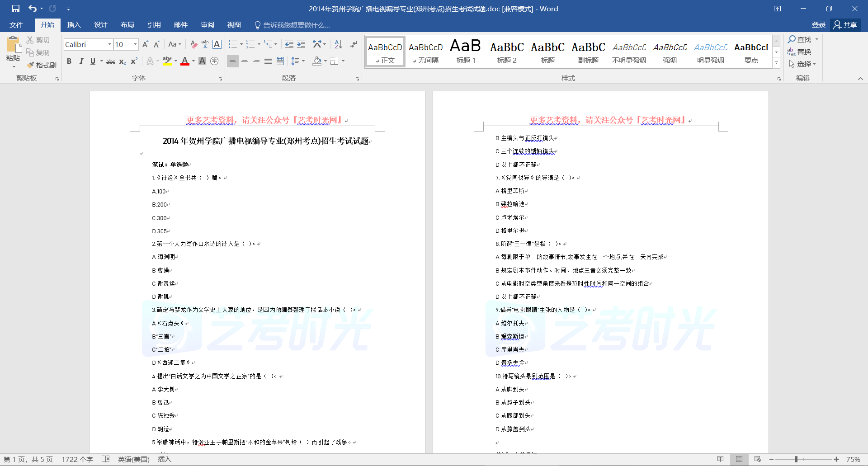
Task: Click the Show paragraph marks icon
Action: pyautogui.click(x=354, y=44)
